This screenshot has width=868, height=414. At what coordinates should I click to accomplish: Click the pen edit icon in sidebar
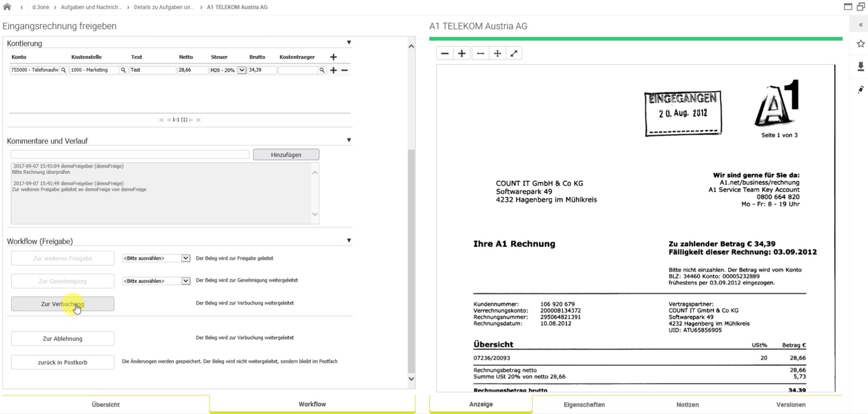(x=861, y=90)
